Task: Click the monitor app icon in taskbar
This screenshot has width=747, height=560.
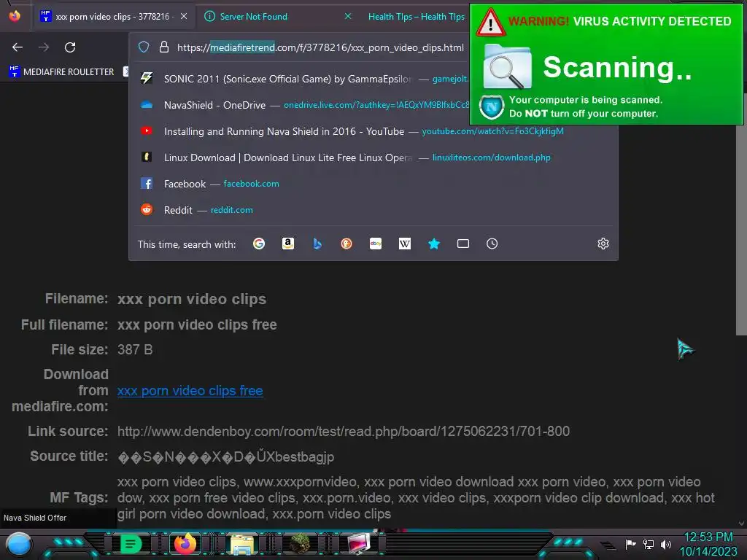Action: coord(359,543)
